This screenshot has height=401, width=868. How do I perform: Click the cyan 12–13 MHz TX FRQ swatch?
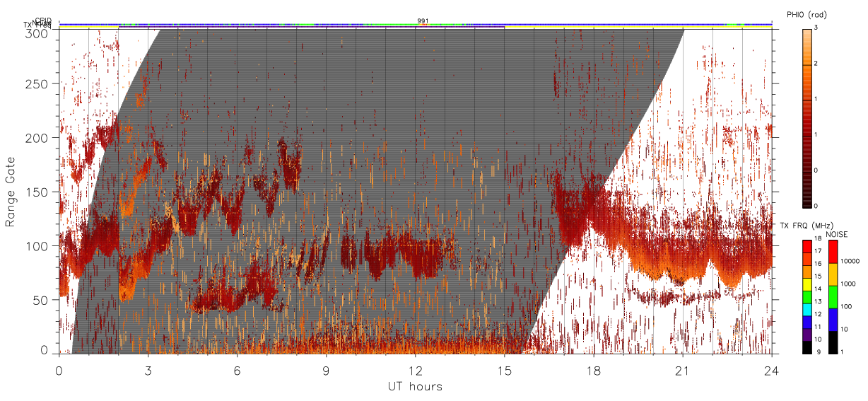(x=807, y=310)
